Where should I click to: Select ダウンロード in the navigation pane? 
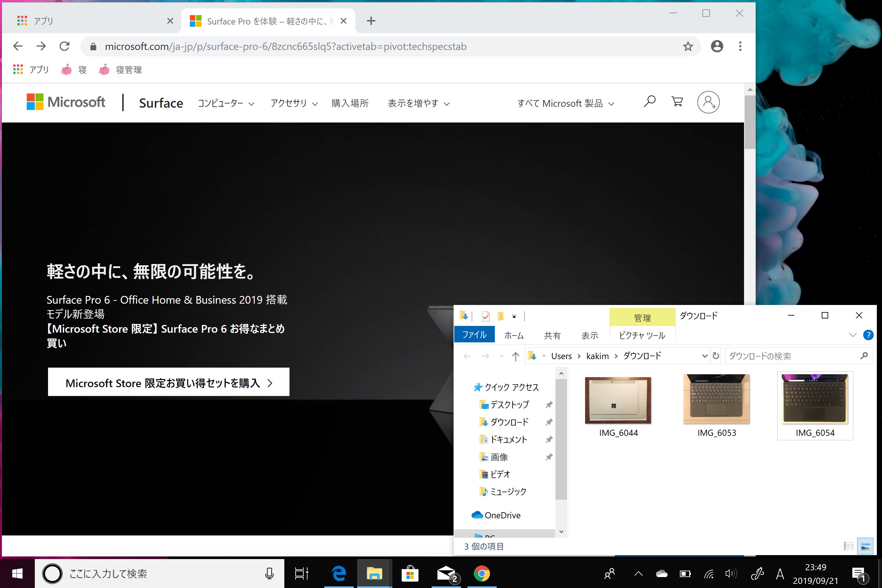(x=505, y=422)
